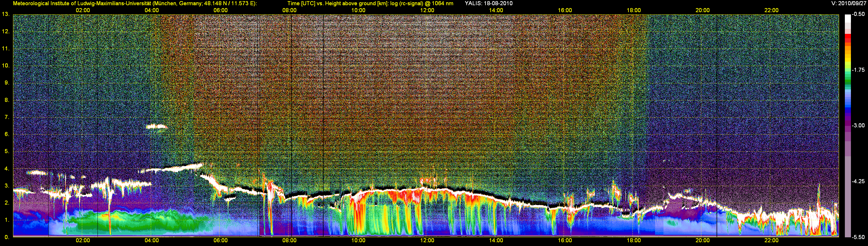This screenshot has height=246, width=868.
Task: Pick the 08:00 label on the lower time axis
Action: (x=289, y=241)
